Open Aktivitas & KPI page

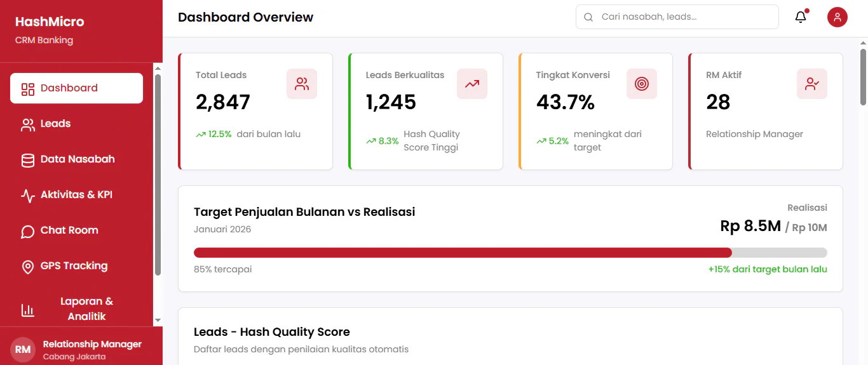click(x=76, y=195)
